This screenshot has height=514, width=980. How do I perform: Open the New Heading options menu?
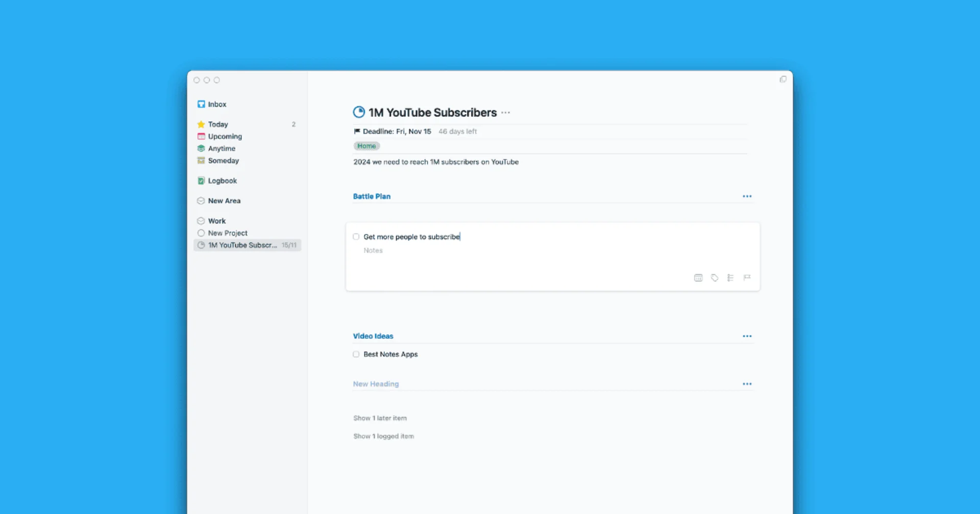click(747, 383)
